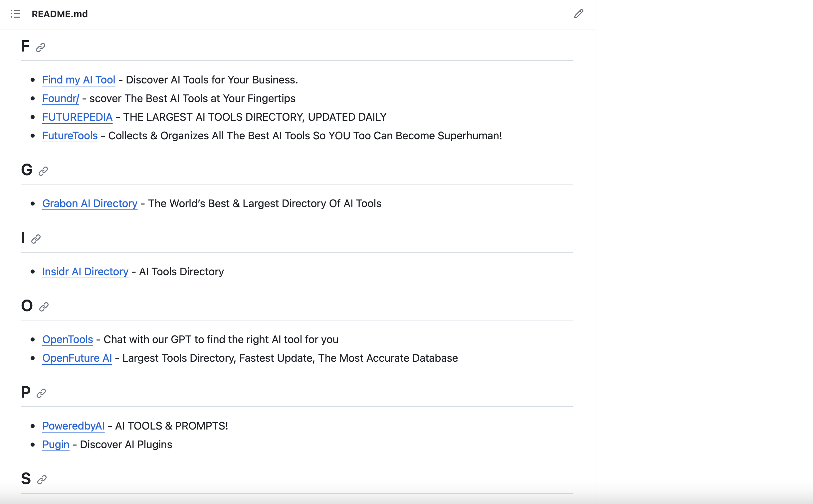Click the pencil icon to edit README.md

point(579,14)
